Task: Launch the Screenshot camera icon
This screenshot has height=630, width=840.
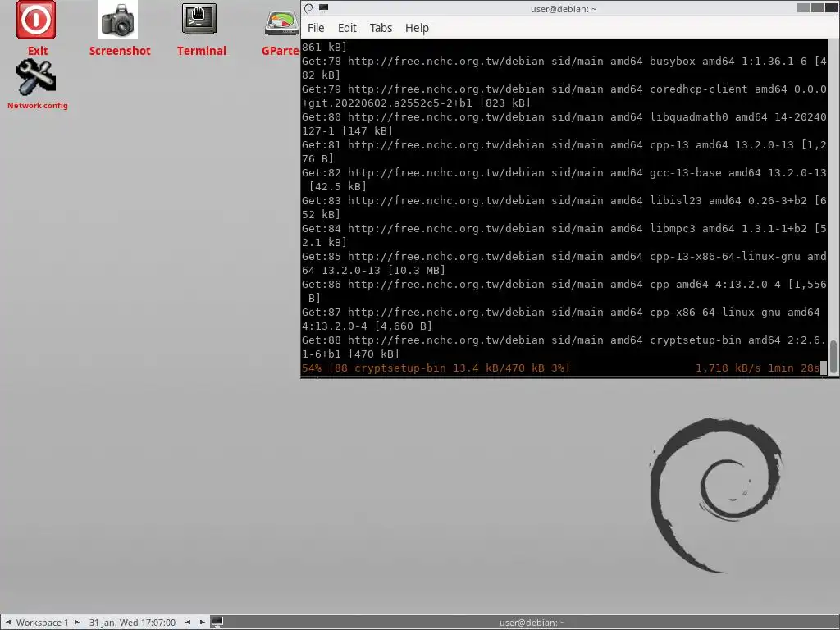Action: tap(118, 20)
